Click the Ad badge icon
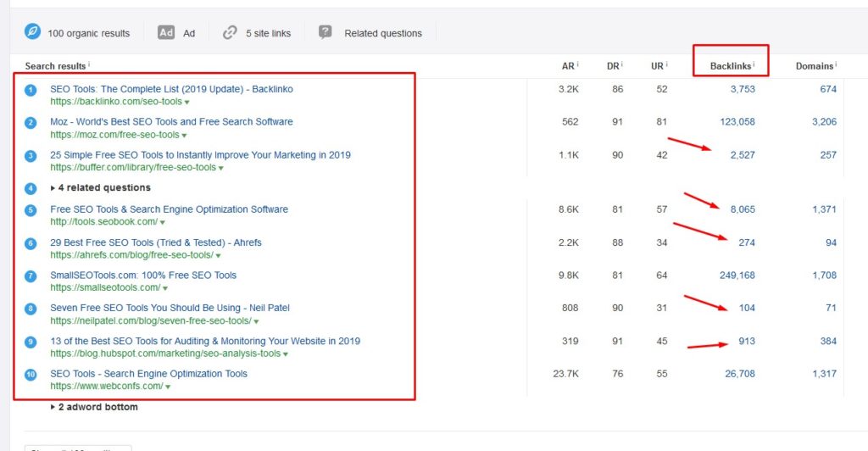The image size is (868, 451). [166, 33]
